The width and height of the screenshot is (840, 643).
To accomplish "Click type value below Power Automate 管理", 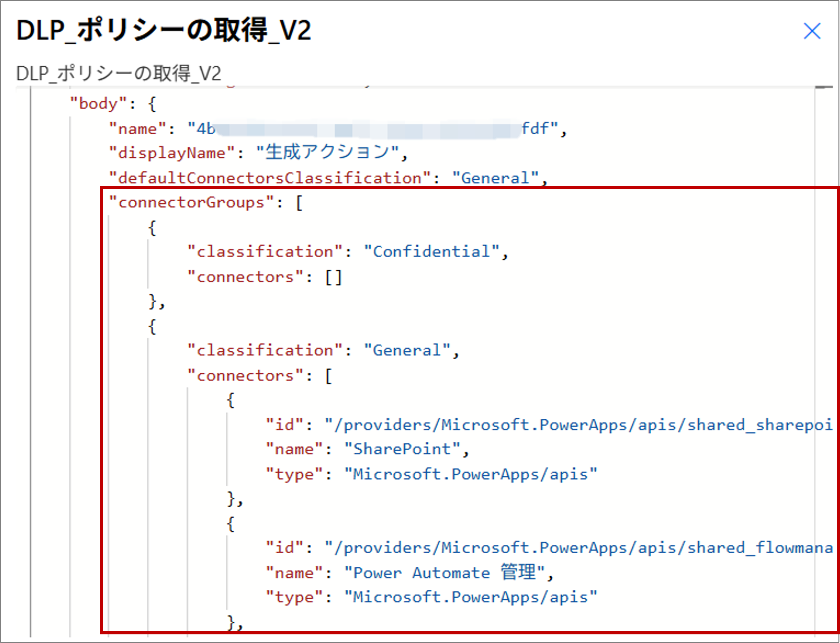I will click(x=470, y=597).
